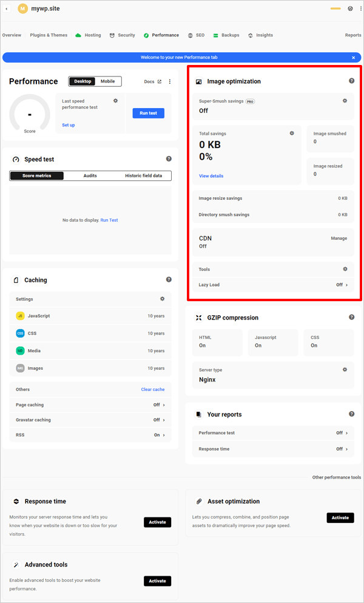Click the GZIP compression help icon
The width and height of the screenshot is (364, 603).
(351, 317)
